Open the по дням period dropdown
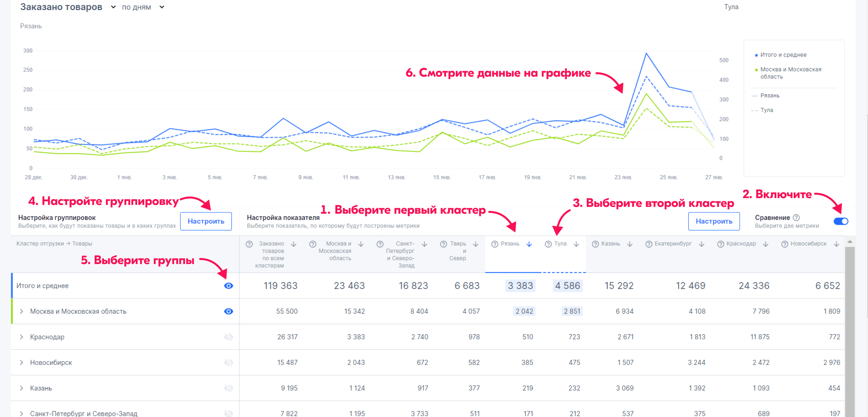This screenshot has height=417, width=868. click(162, 7)
